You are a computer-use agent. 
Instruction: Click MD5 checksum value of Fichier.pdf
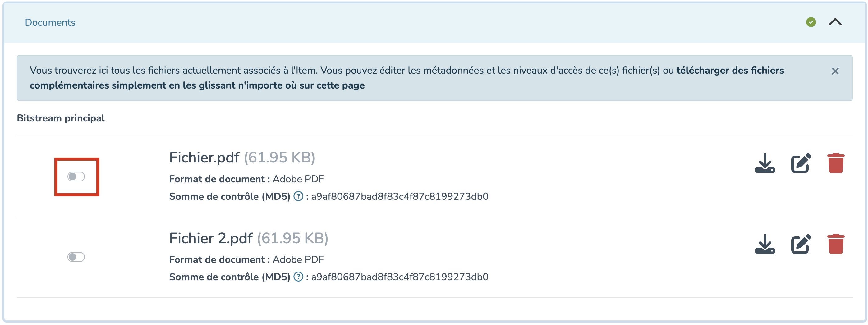point(399,196)
